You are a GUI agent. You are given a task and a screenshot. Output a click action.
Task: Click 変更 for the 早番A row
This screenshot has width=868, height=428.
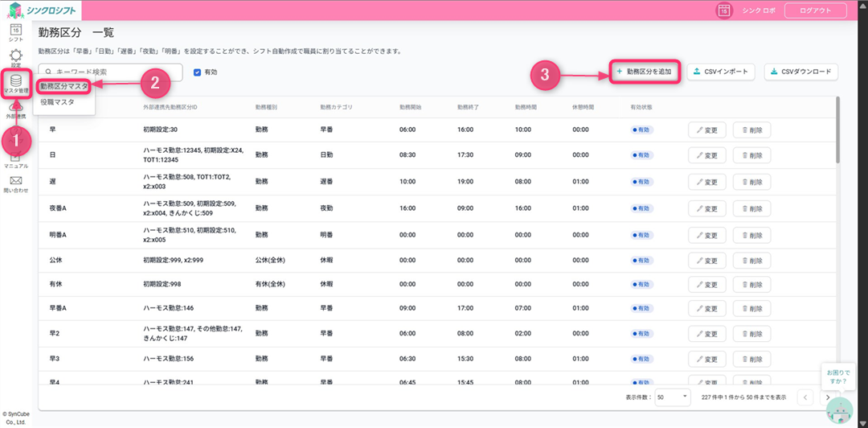[707, 308]
